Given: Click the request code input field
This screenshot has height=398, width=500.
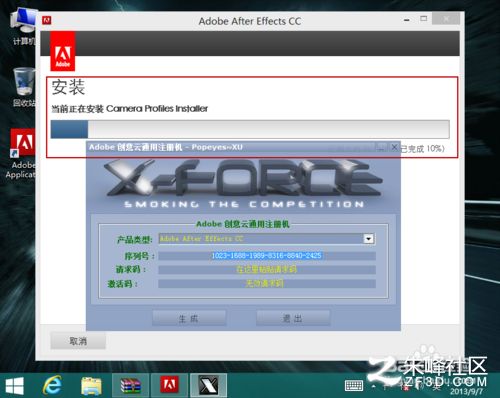Looking at the screenshot, I should pos(267,269).
